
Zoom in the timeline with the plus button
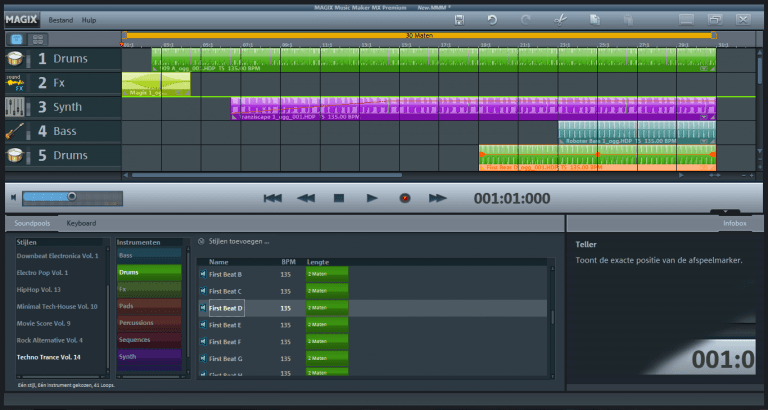[752, 175]
